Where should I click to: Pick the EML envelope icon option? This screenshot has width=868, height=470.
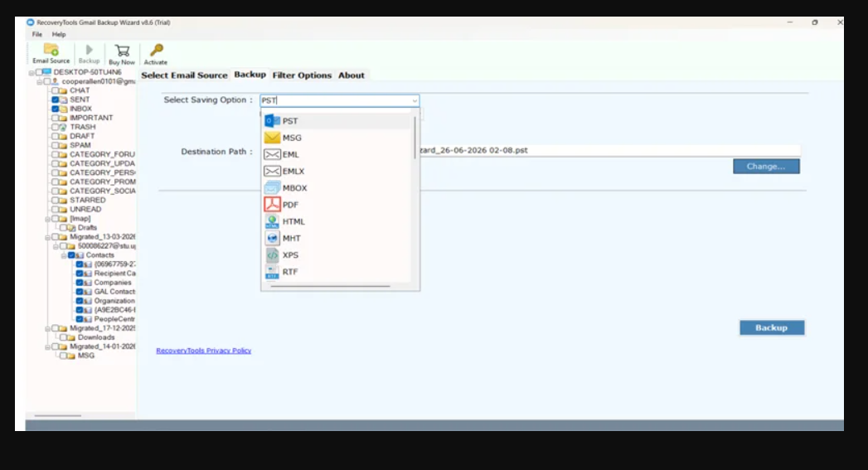[272, 154]
